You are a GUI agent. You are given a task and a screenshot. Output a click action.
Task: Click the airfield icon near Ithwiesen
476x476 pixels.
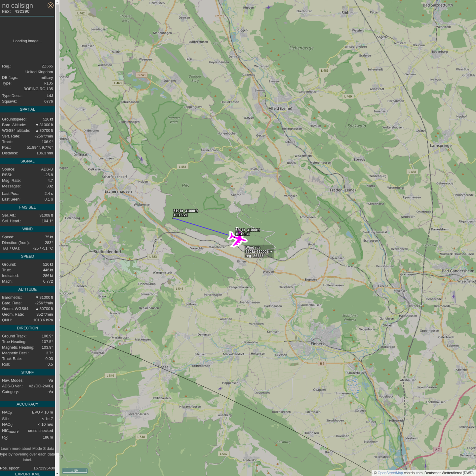141,159
